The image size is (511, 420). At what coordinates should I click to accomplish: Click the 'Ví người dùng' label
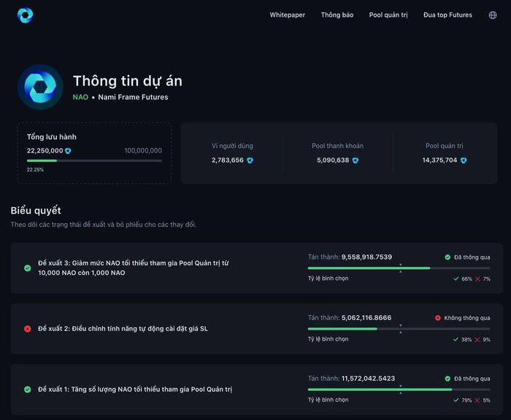(232, 146)
